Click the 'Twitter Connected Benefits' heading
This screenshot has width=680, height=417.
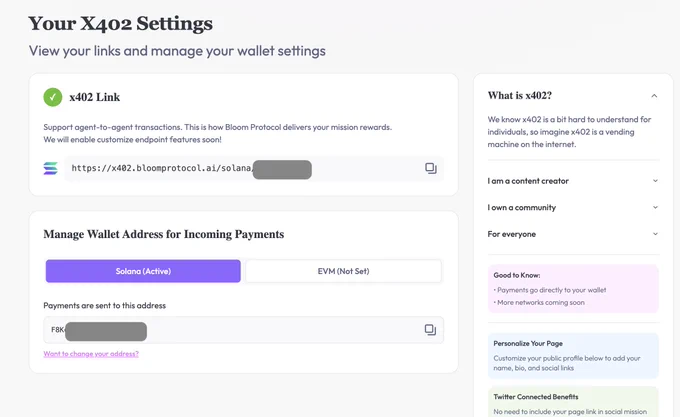click(536, 397)
